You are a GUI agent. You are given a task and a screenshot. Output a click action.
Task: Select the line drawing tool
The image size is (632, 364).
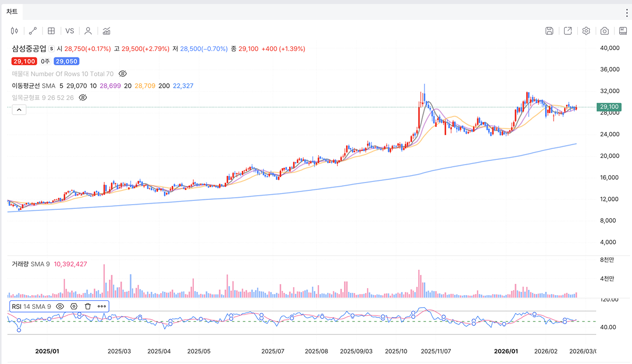click(x=33, y=31)
